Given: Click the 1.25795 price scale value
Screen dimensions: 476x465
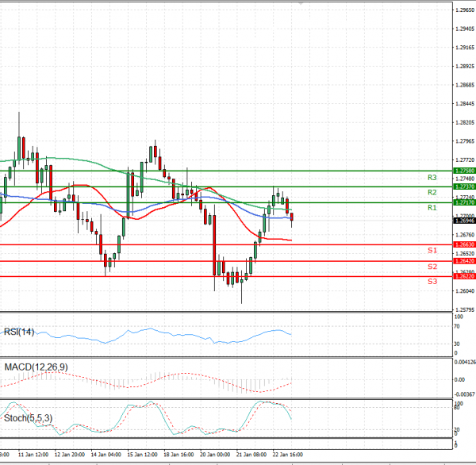Looking at the screenshot, I should coord(465,310).
